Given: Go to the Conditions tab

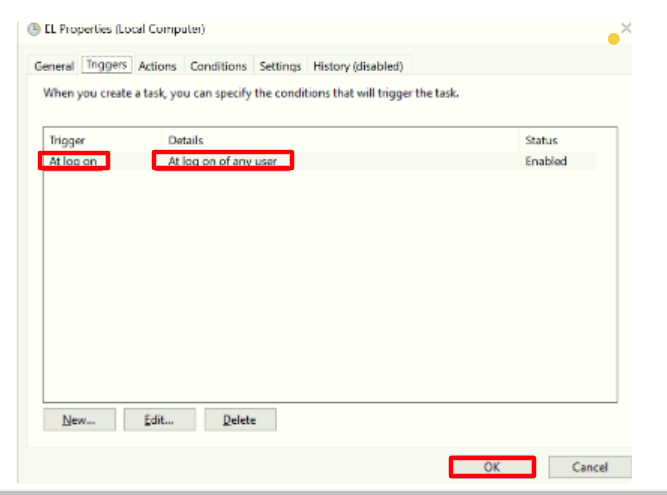Looking at the screenshot, I should (218, 66).
